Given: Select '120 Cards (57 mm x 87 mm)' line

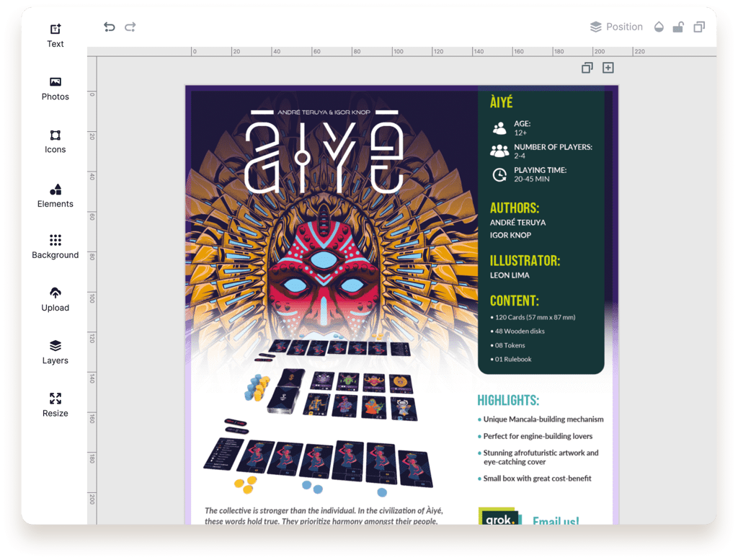Looking at the screenshot, I should (x=533, y=317).
